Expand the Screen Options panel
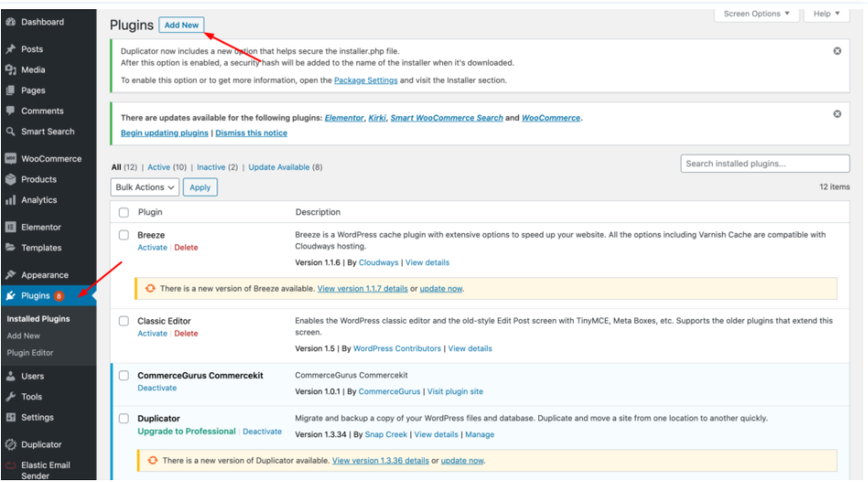868x482 pixels. click(757, 14)
